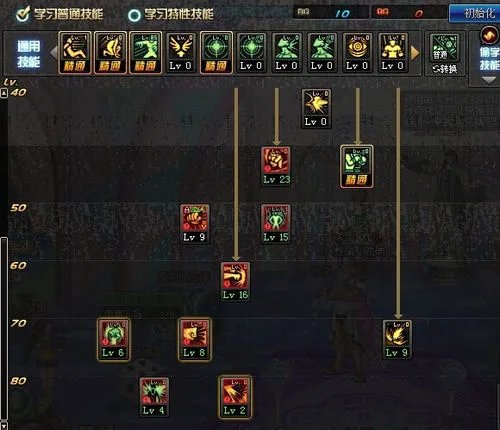Select the Lv 23 red skill icon
500x430 pixels.
coord(276,166)
